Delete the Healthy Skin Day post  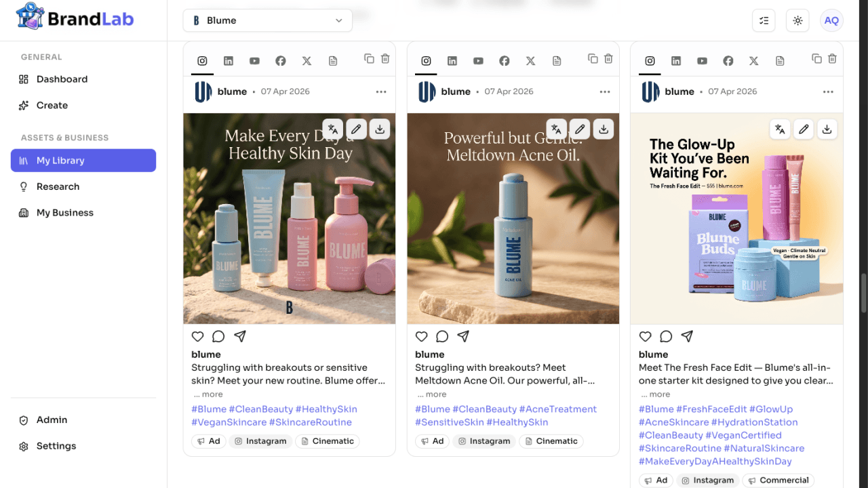[385, 58]
